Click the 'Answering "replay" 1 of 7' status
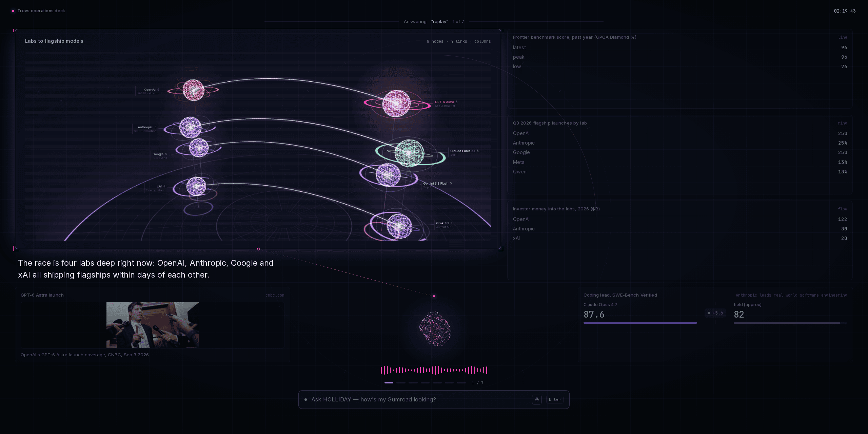Screen dimensions: 868x434 [x=434, y=22]
